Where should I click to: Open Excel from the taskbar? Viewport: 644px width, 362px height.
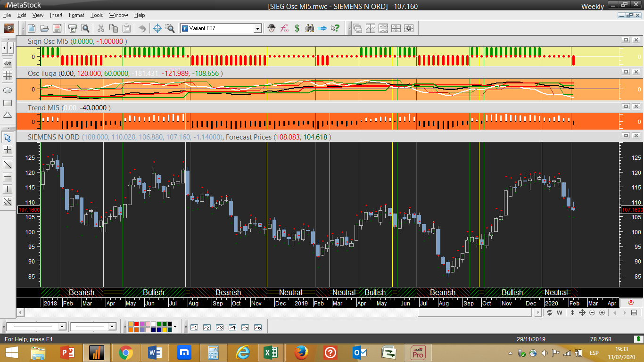click(x=271, y=353)
